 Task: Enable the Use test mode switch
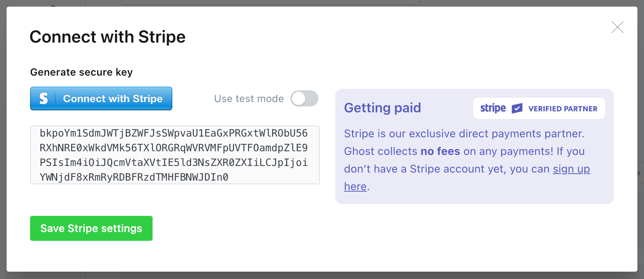304,98
